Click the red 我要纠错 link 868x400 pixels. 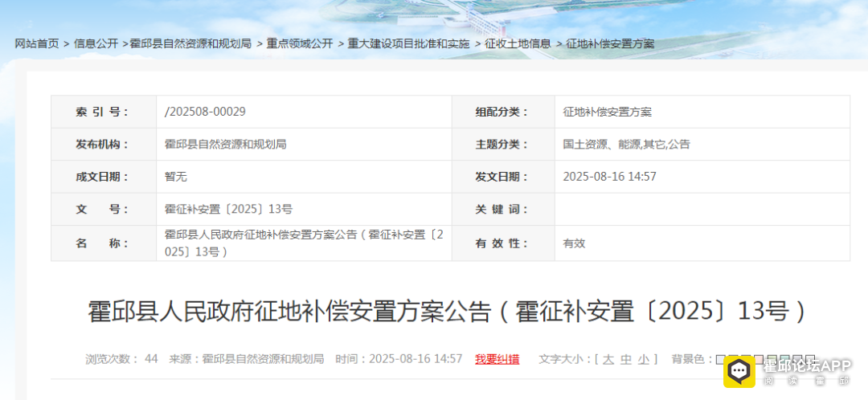497,359
